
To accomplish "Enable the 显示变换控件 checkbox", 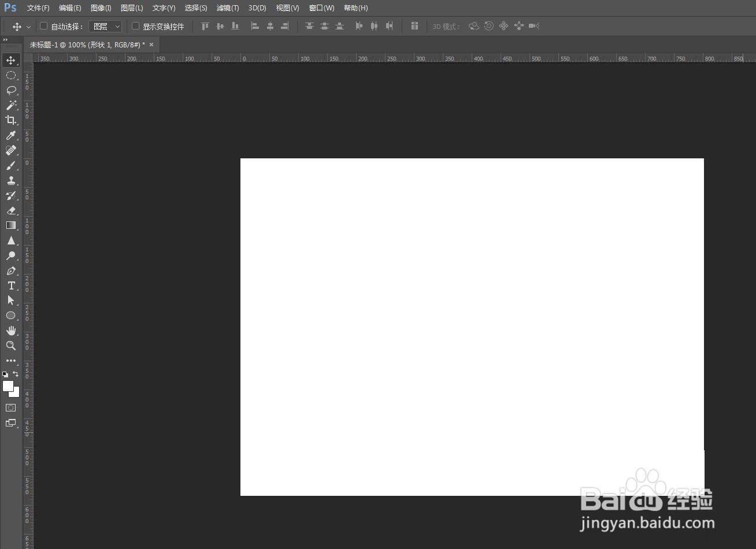I will click(x=135, y=26).
